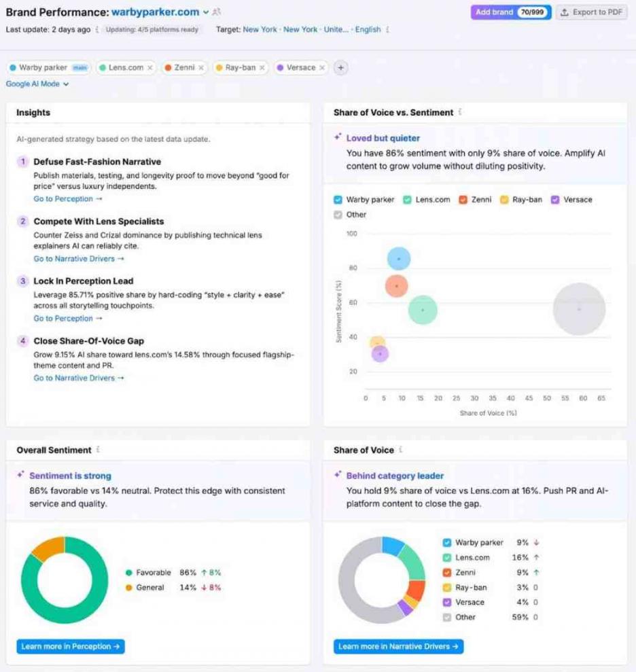636x672 pixels.
Task: Follow Go to Narrative Drivers under Compete With Lens Specialists
Action: pos(78,259)
